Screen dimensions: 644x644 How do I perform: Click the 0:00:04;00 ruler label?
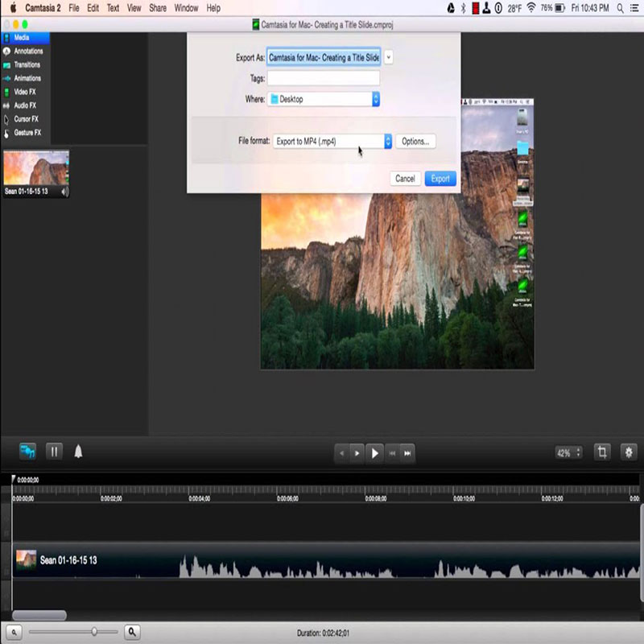tap(199, 498)
